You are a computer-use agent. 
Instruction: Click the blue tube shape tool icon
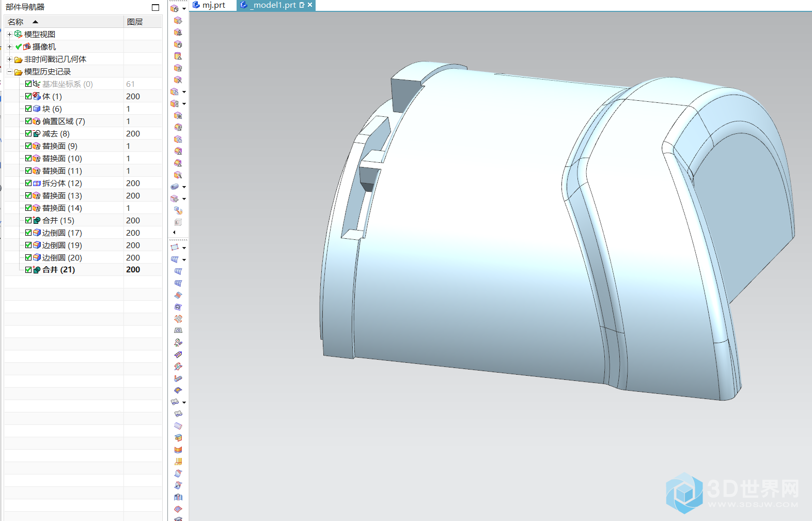[175, 187]
